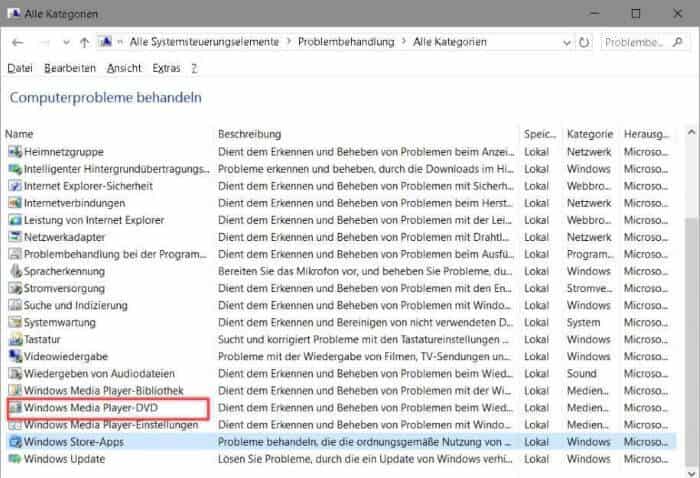Select the Heimnetzgruppe entry text
The image size is (700, 478).
coord(63,152)
